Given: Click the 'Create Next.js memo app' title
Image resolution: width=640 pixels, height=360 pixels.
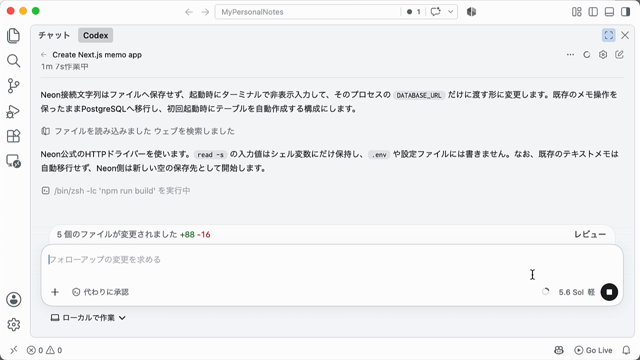Looking at the screenshot, I should [97, 55].
